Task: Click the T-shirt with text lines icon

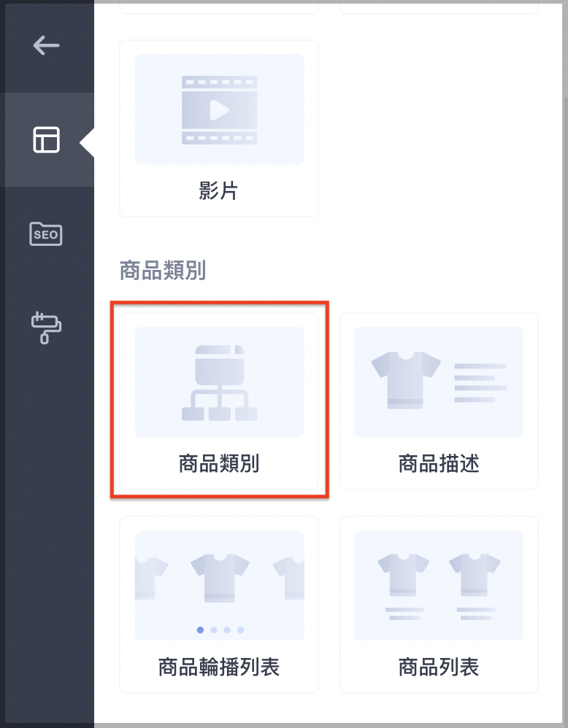Action: 439,381
